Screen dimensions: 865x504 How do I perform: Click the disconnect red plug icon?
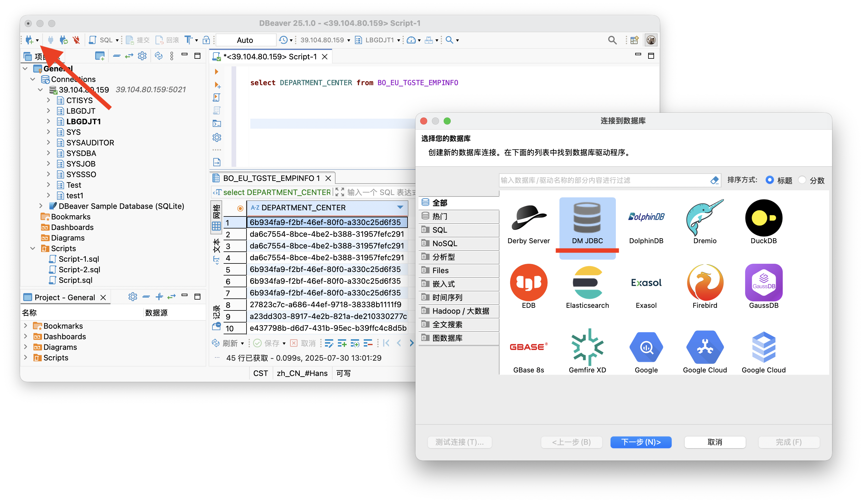click(x=76, y=40)
